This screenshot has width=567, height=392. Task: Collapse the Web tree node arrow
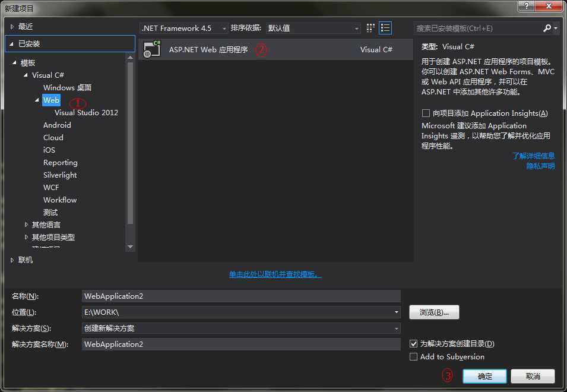37,100
